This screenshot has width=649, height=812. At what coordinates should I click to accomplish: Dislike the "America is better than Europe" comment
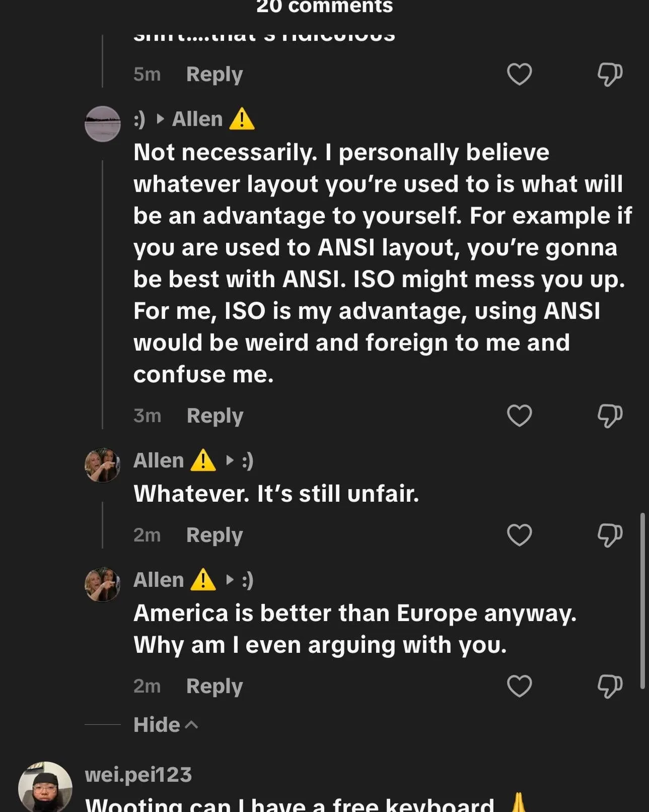click(x=610, y=686)
